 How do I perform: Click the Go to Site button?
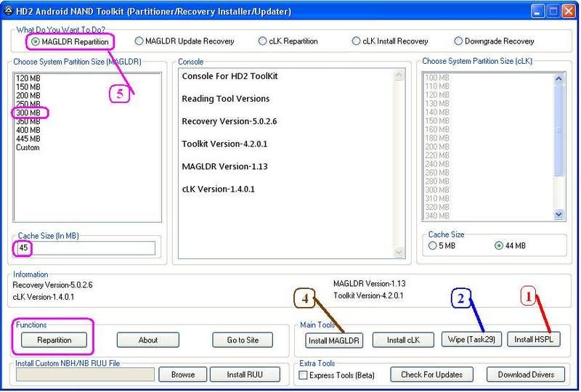tap(243, 340)
